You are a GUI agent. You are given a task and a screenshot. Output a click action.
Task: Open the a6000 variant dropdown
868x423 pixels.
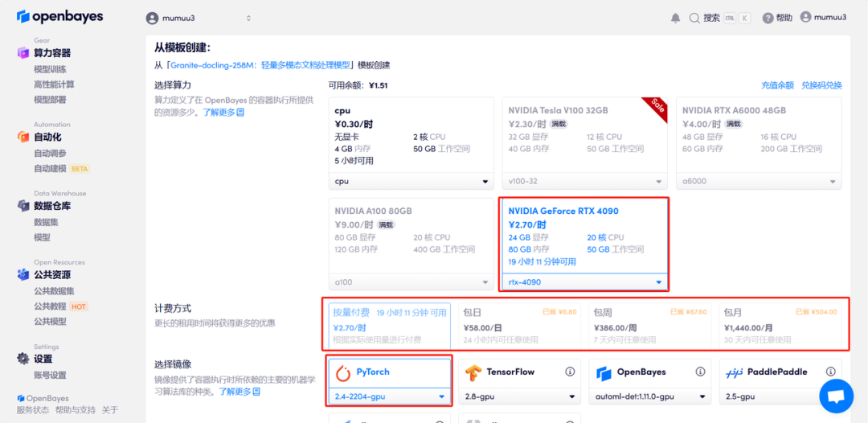tap(759, 181)
